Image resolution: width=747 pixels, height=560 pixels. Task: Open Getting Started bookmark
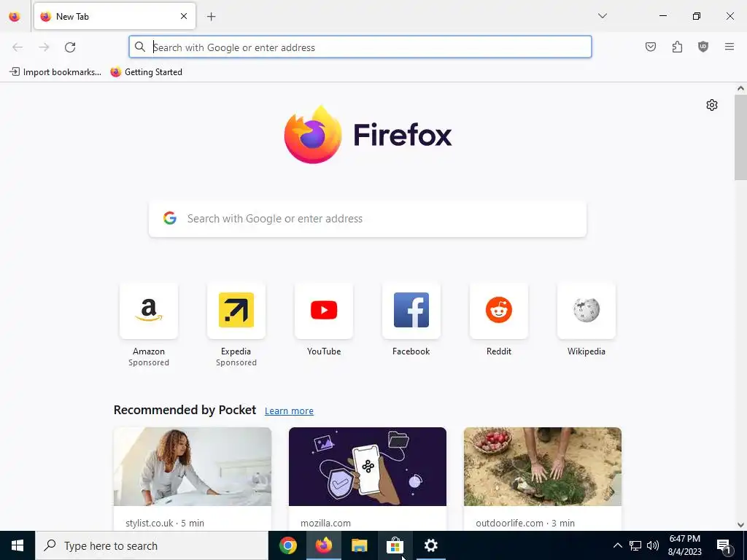[x=146, y=72]
